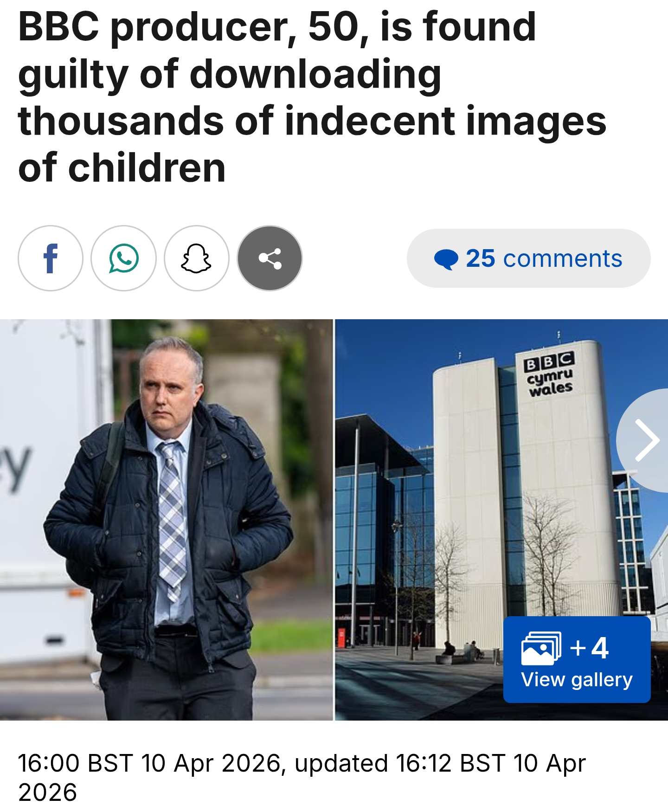
Task: Share the article via WhatsApp
Action: [124, 258]
